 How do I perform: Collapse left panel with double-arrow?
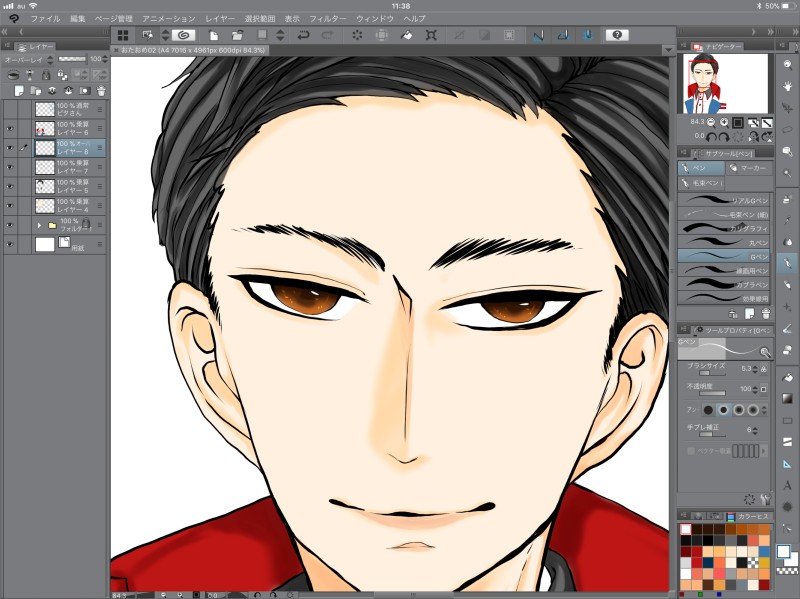click(5, 32)
